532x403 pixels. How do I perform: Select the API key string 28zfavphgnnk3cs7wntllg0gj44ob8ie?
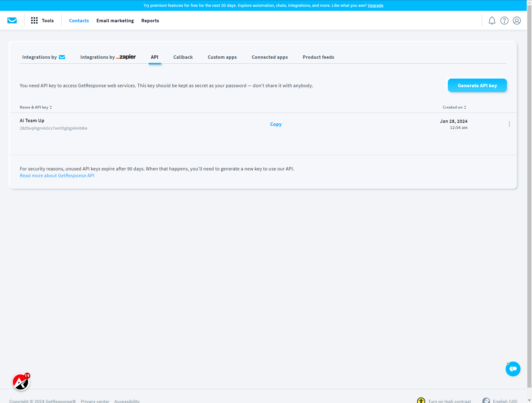pos(54,128)
